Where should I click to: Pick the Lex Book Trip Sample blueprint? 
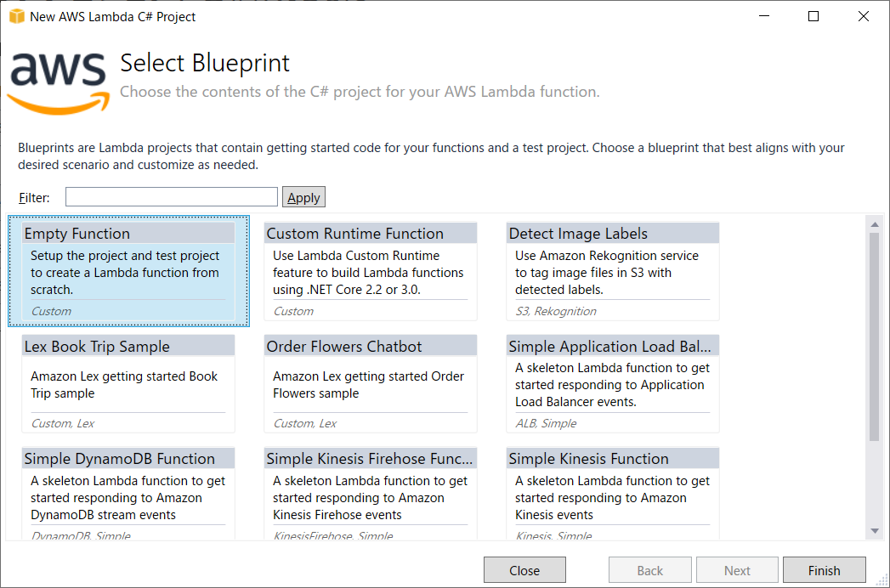[128, 384]
